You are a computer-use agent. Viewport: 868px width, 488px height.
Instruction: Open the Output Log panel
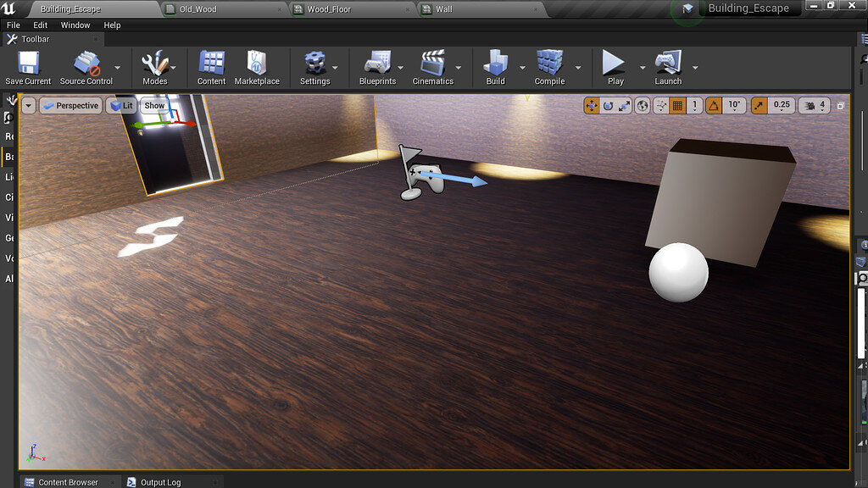point(161,481)
